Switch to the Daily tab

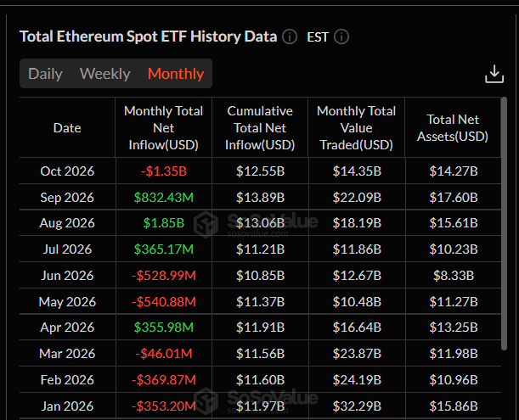45,74
